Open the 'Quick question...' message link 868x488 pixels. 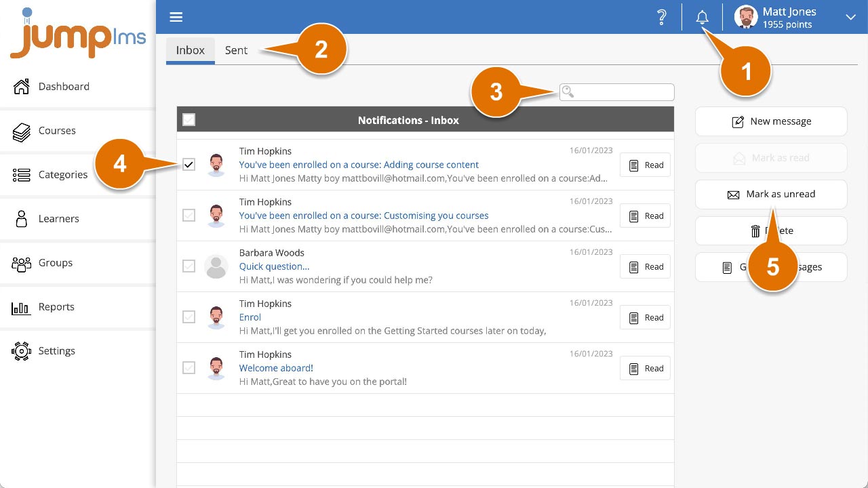coord(274,266)
